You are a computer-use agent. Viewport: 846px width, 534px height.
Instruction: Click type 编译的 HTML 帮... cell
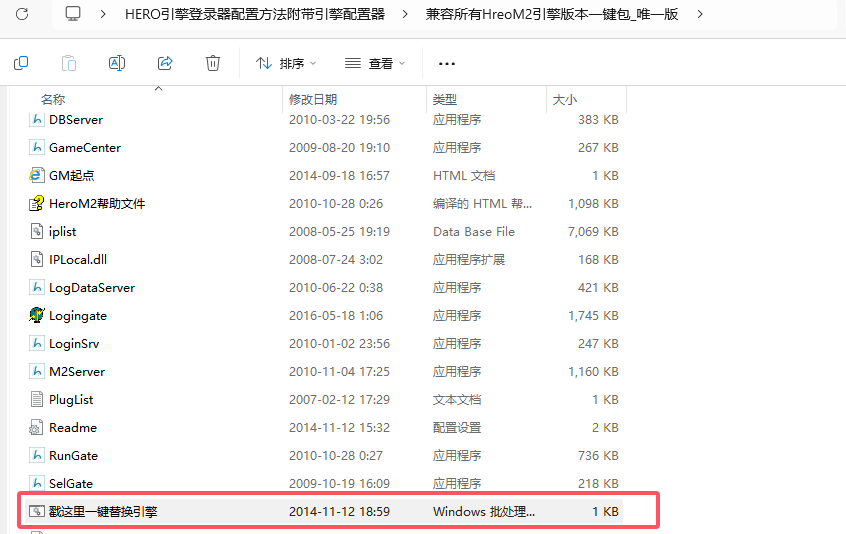tap(482, 204)
